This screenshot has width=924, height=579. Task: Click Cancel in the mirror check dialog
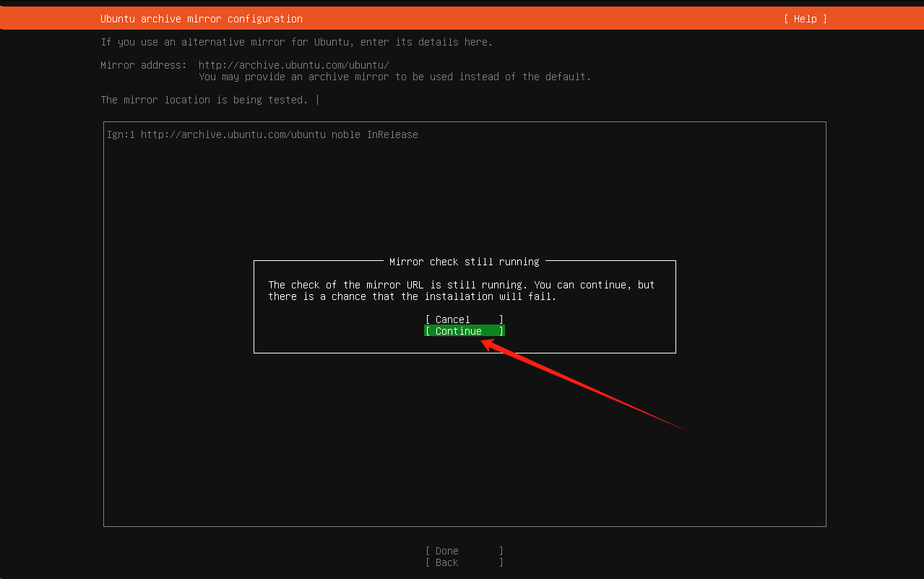click(x=465, y=319)
